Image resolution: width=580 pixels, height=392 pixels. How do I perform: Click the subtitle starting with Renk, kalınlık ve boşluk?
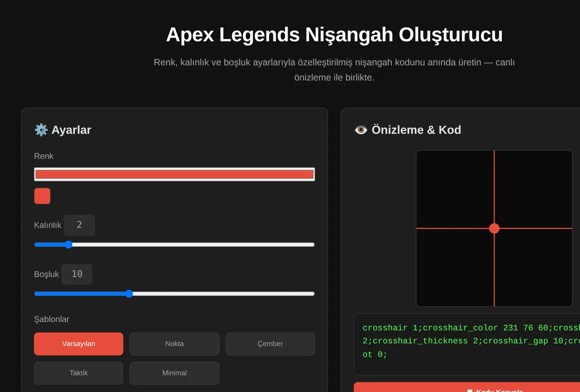tap(334, 70)
